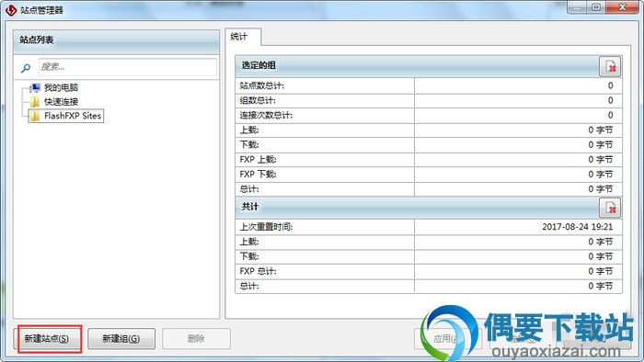
Task: Select FlashFXP Sites in site list
Action: [x=73, y=116]
